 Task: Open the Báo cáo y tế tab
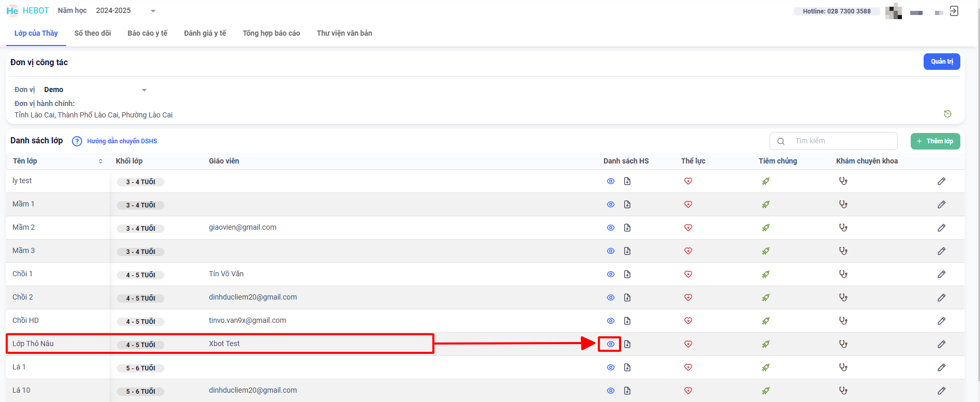click(147, 33)
